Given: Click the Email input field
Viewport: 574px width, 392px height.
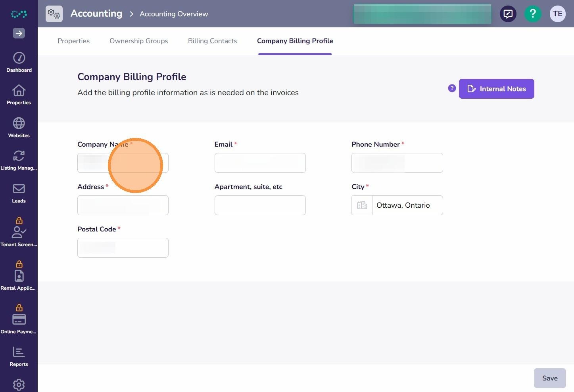Looking at the screenshot, I should (x=260, y=163).
